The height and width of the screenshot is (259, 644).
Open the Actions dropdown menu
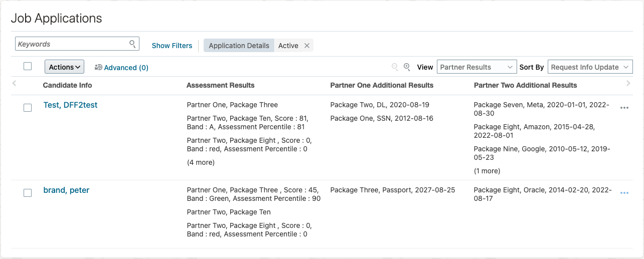click(64, 67)
